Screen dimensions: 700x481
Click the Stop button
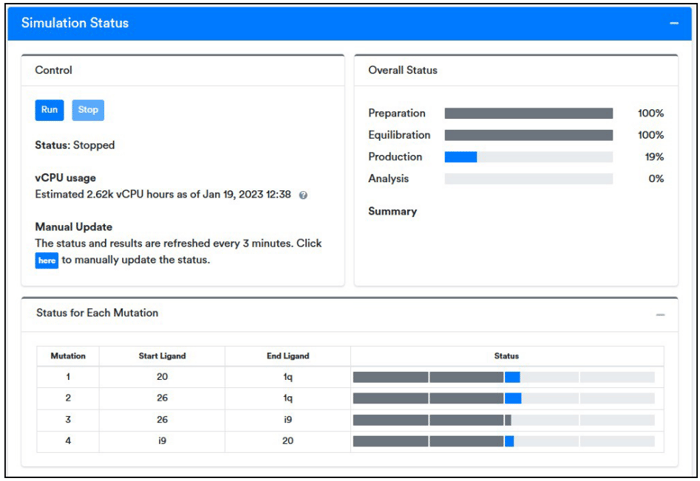point(88,110)
